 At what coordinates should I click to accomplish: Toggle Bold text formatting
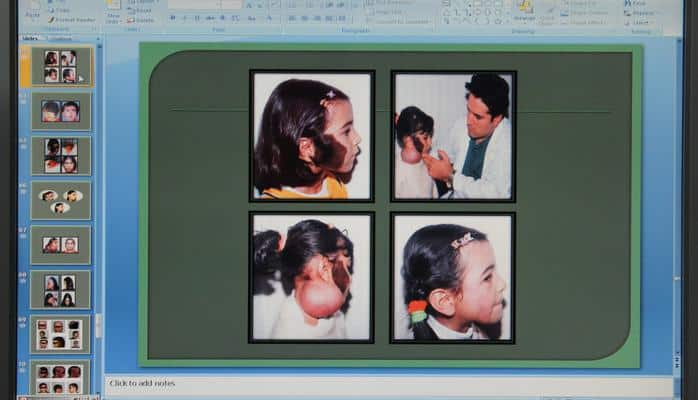click(x=172, y=18)
